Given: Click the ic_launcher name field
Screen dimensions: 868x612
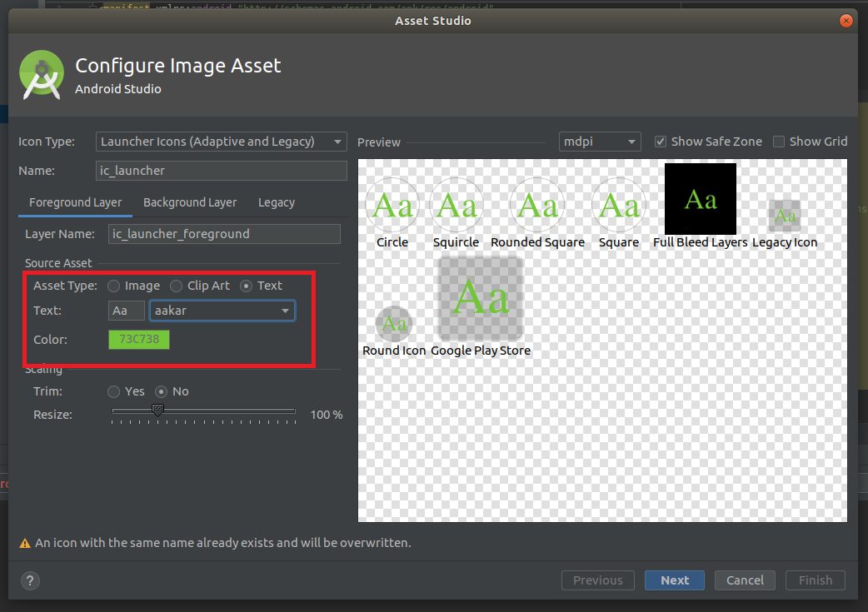Looking at the screenshot, I should pyautogui.click(x=221, y=170).
